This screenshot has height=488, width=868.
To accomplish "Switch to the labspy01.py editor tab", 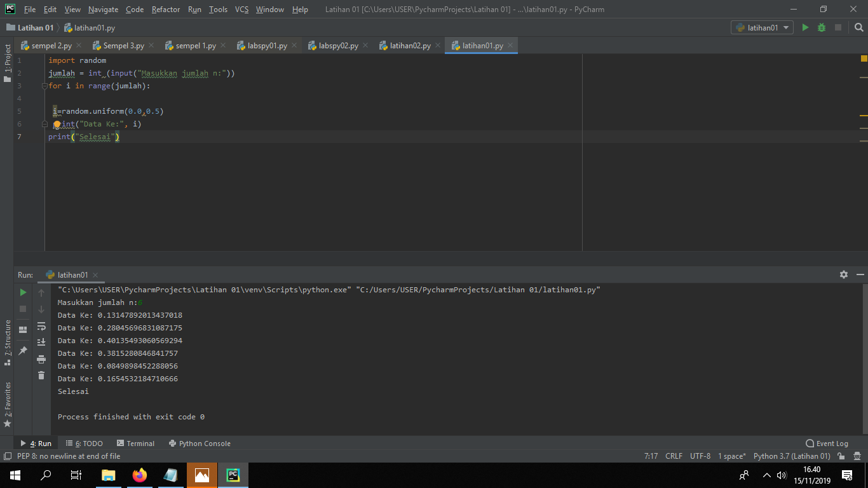I will (x=267, y=46).
